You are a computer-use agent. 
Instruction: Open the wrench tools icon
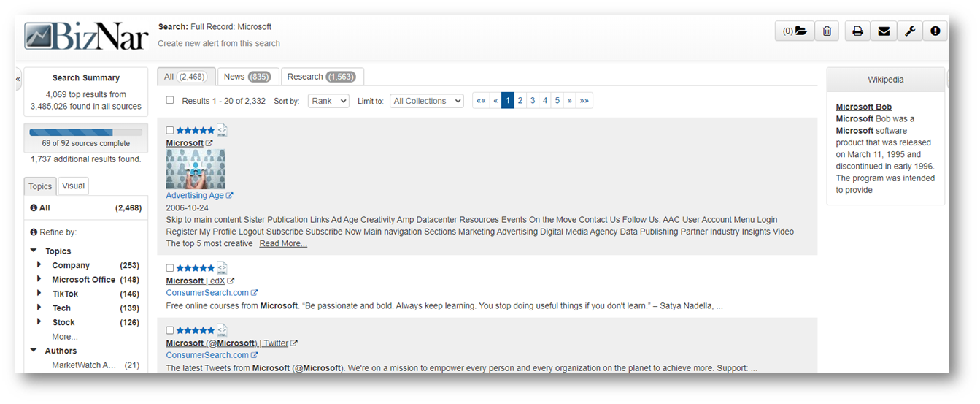909,31
